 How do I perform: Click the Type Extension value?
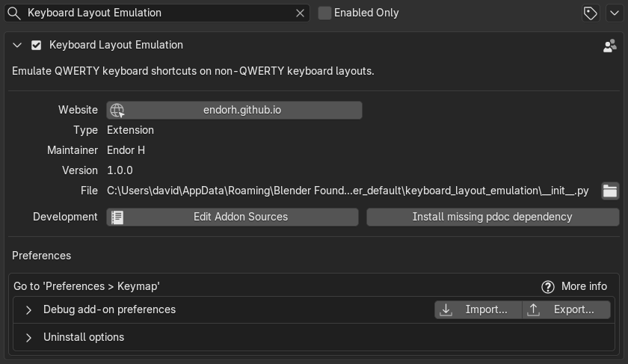click(130, 130)
